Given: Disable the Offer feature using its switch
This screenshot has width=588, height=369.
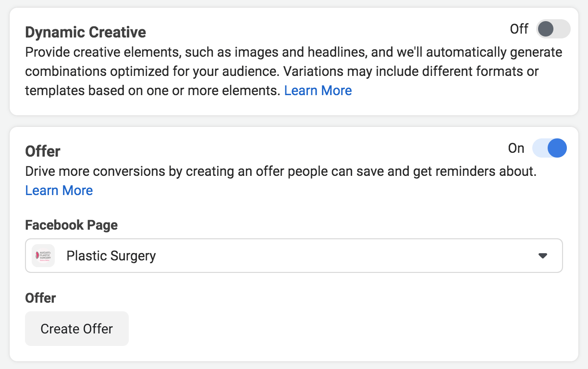Looking at the screenshot, I should point(550,148).
